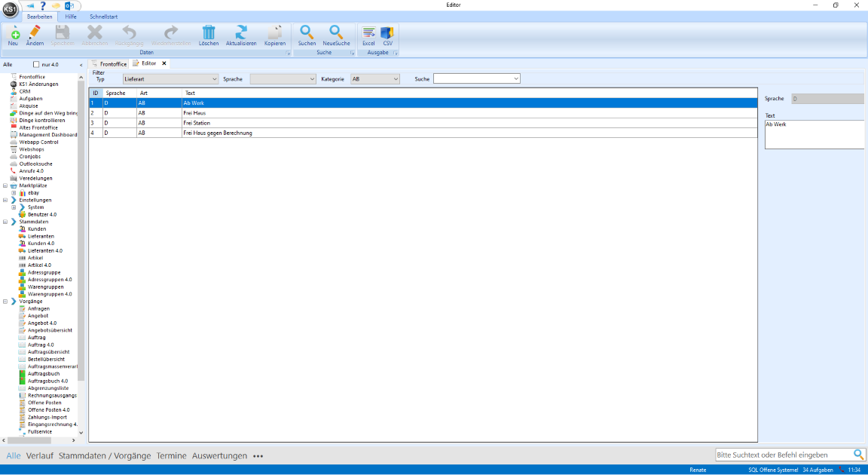The height and width of the screenshot is (475, 868).
Task: Click the Neu (new record) icon
Action: click(x=13, y=32)
